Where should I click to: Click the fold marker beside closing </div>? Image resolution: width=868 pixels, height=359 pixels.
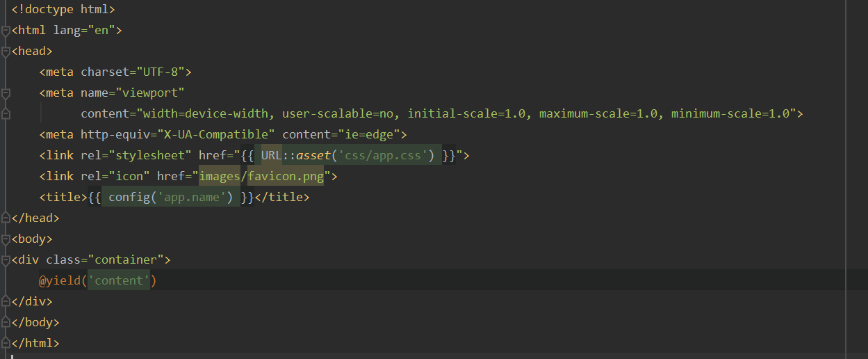click(x=6, y=302)
